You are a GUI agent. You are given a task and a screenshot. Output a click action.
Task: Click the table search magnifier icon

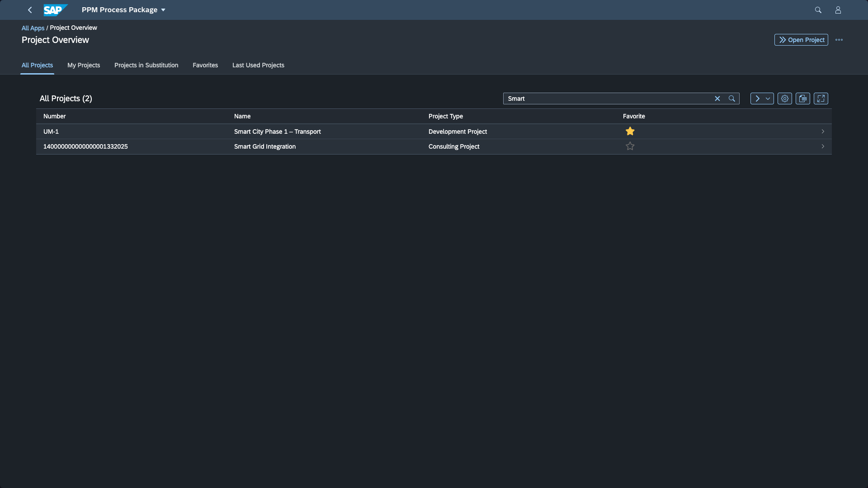(x=731, y=99)
